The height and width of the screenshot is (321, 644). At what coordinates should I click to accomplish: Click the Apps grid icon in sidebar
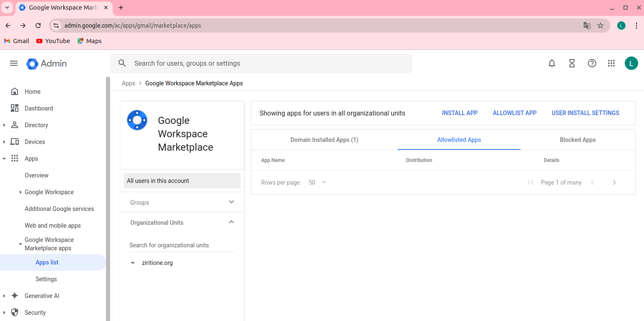[15, 159]
